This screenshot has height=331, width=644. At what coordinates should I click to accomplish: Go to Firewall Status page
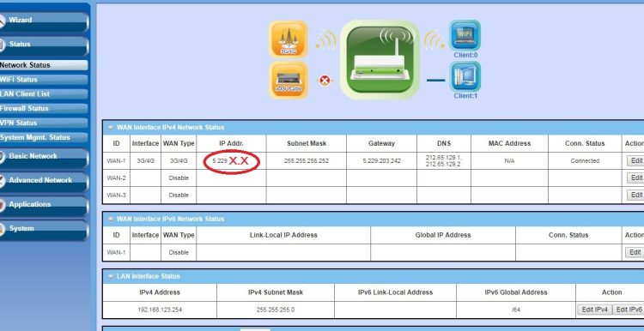(x=44, y=109)
